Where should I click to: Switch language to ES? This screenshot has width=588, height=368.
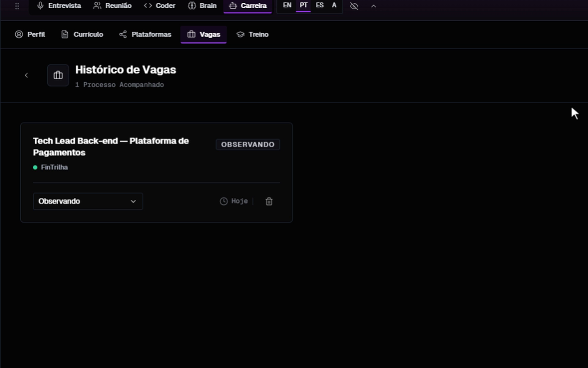[320, 6]
